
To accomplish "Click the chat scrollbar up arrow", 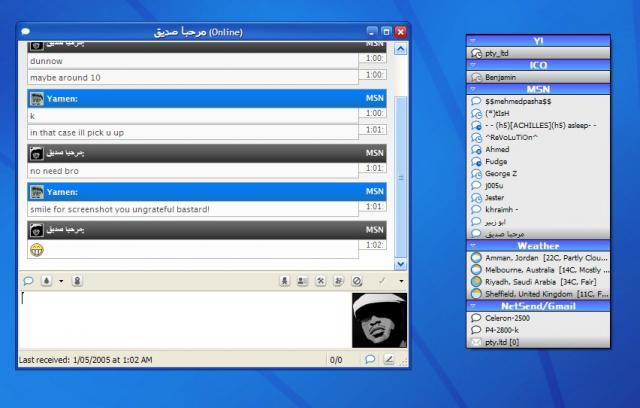I will (x=400, y=49).
